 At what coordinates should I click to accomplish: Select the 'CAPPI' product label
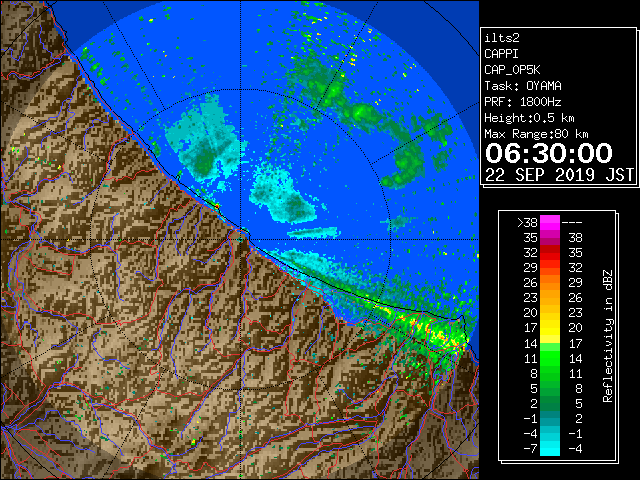[x=501, y=54]
